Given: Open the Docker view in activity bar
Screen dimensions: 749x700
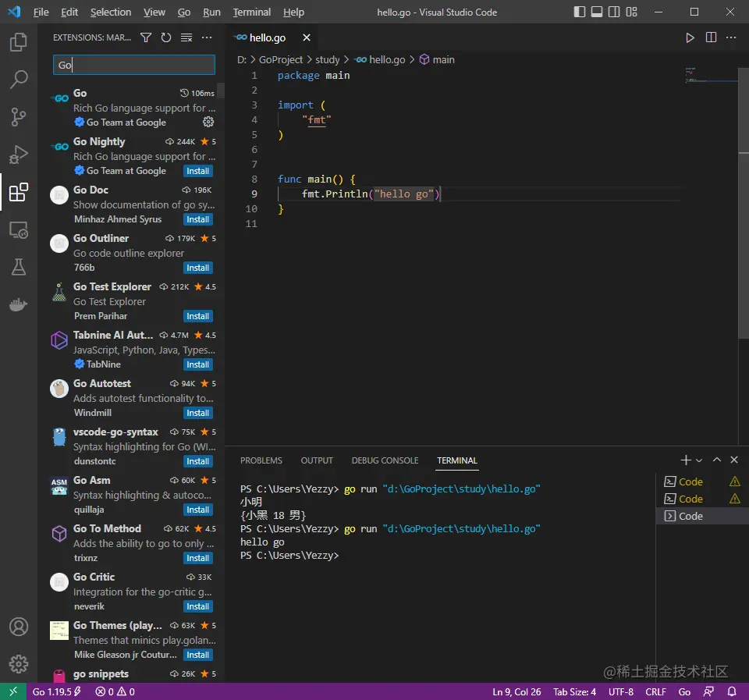Looking at the screenshot, I should coord(19,304).
